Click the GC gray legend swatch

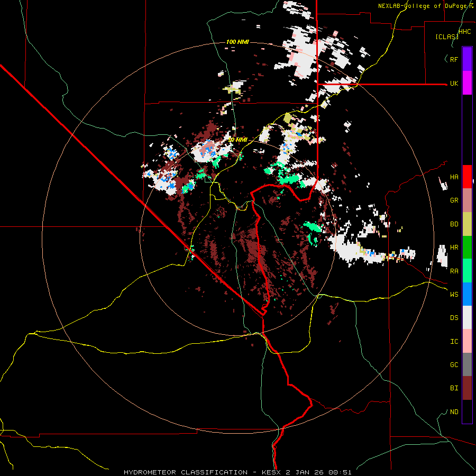(467, 364)
